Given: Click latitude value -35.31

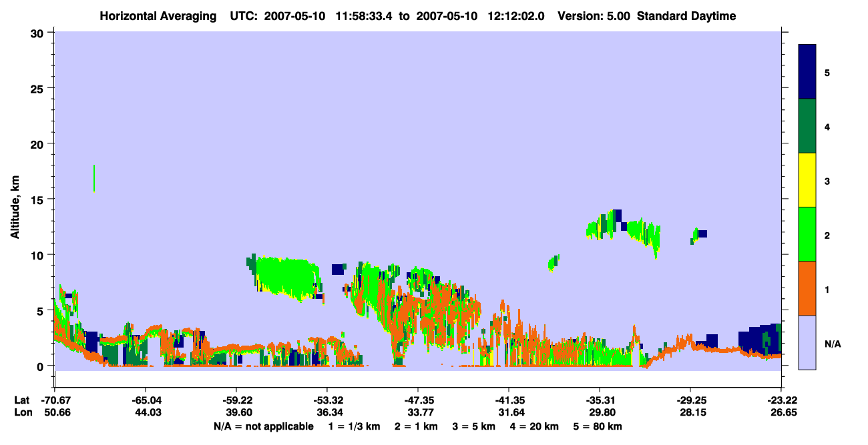Looking at the screenshot, I should [x=600, y=400].
